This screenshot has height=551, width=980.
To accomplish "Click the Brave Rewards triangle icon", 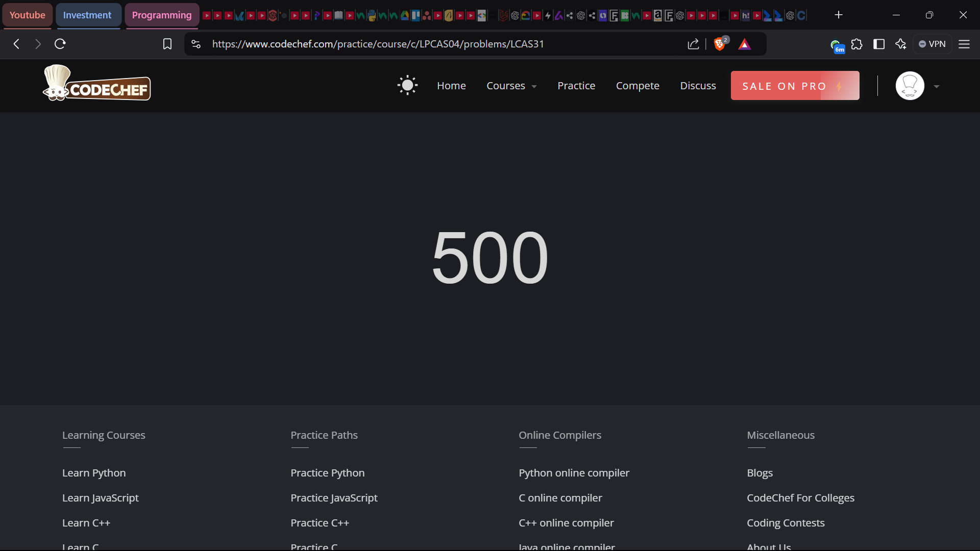I will pyautogui.click(x=745, y=44).
